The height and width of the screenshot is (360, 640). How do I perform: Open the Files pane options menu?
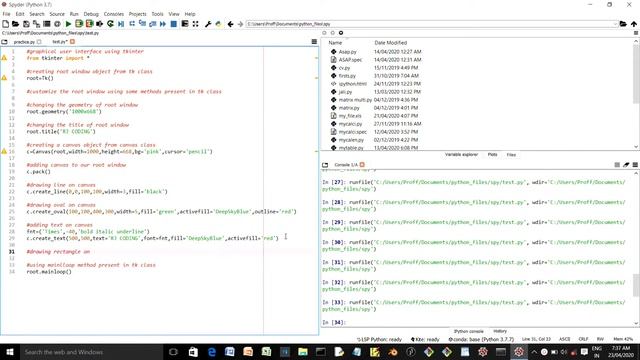(636, 33)
